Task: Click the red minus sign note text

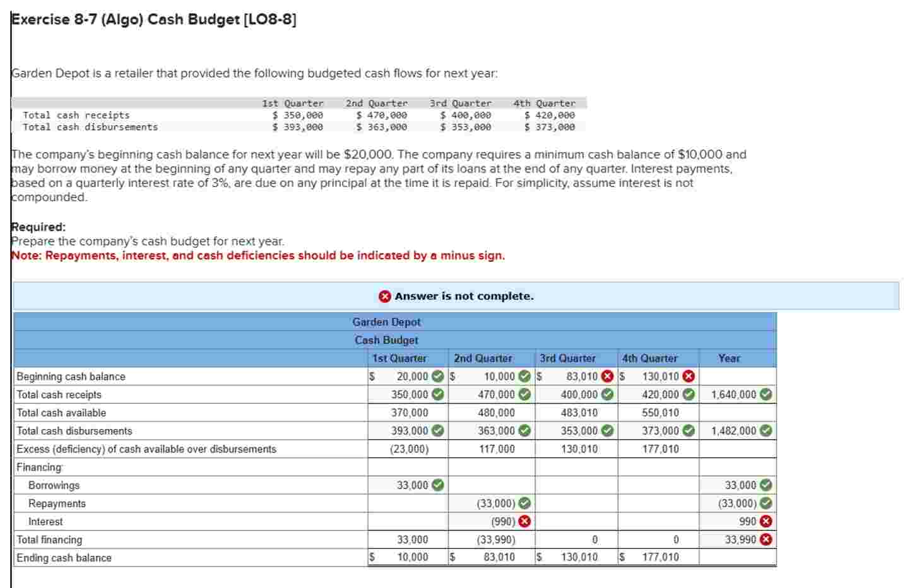Action: [256, 256]
